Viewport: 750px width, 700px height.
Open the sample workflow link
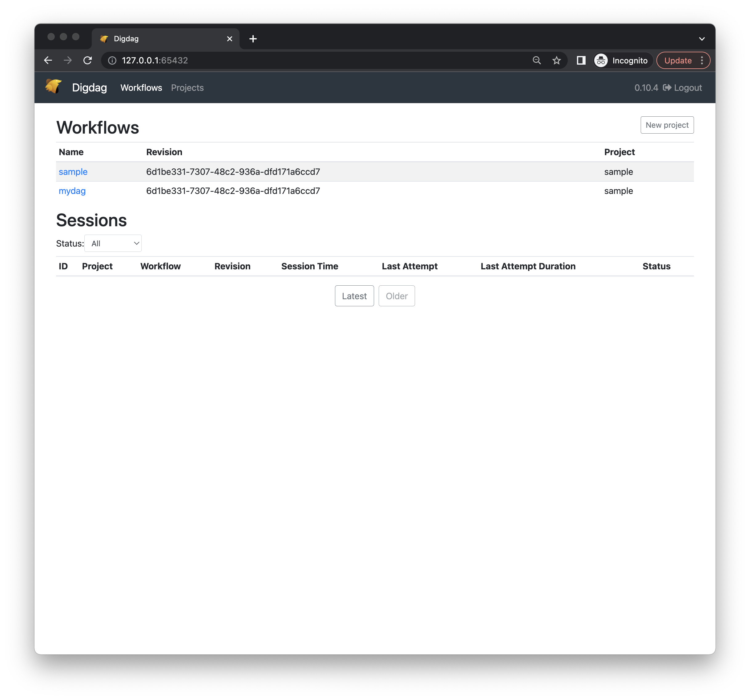click(x=73, y=171)
